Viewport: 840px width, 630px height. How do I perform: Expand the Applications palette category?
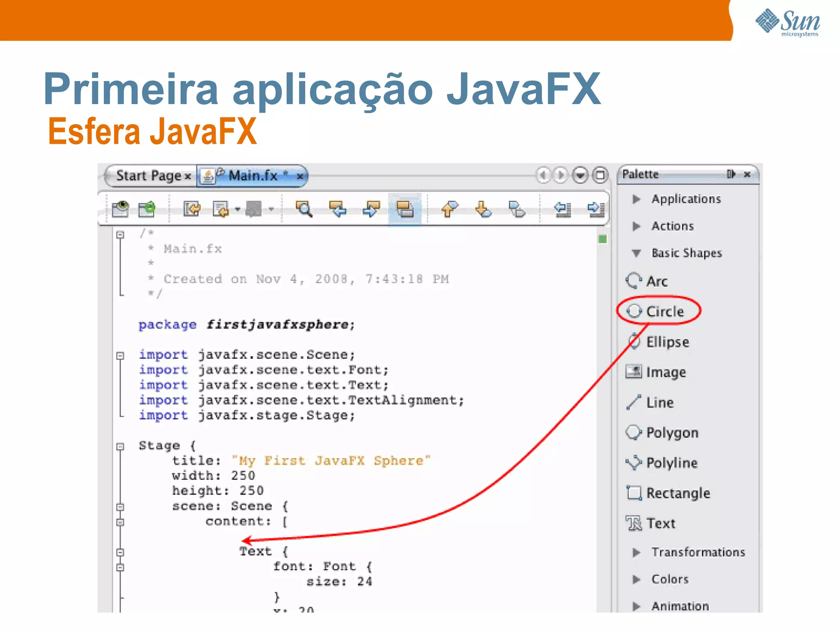636,199
